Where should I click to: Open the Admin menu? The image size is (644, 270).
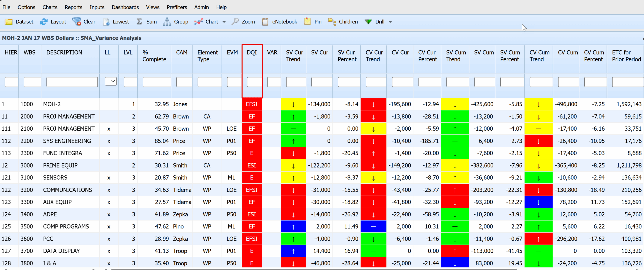point(202,7)
